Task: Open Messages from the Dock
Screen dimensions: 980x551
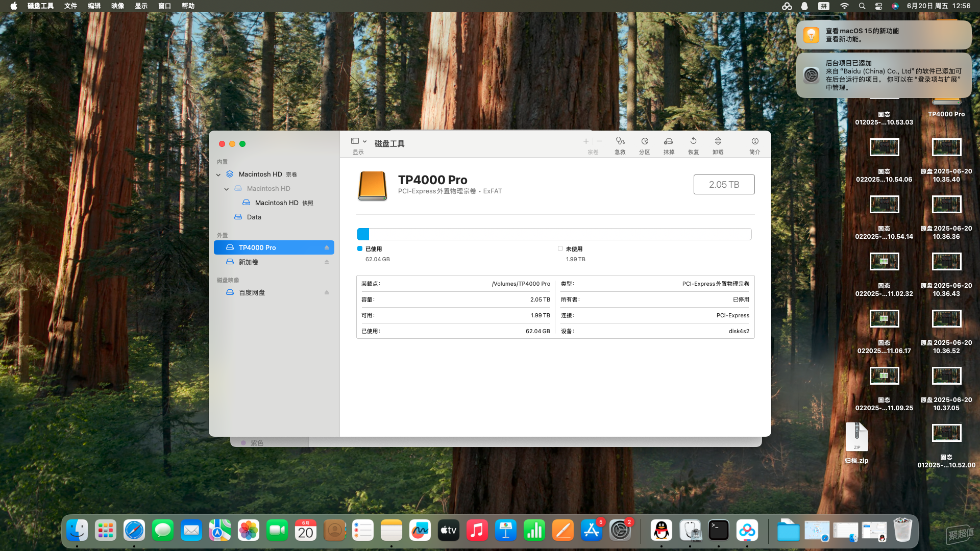Action: click(163, 531)
